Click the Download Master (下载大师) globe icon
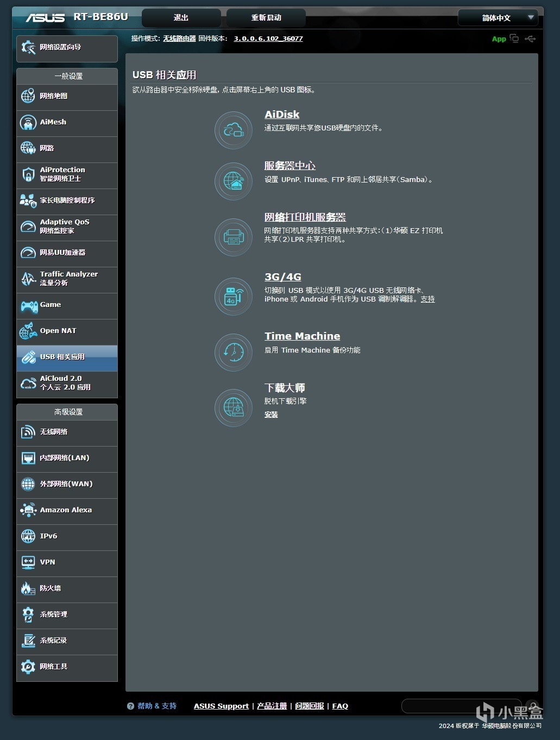Screen dimensions: 560x740 (x=234, y=407)
